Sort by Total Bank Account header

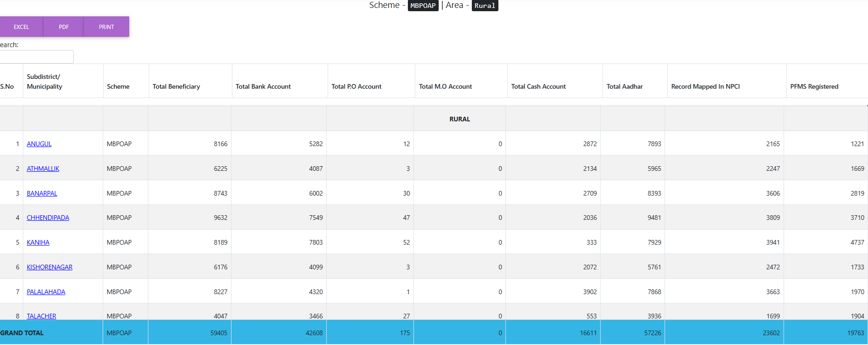tap(280, 81)
